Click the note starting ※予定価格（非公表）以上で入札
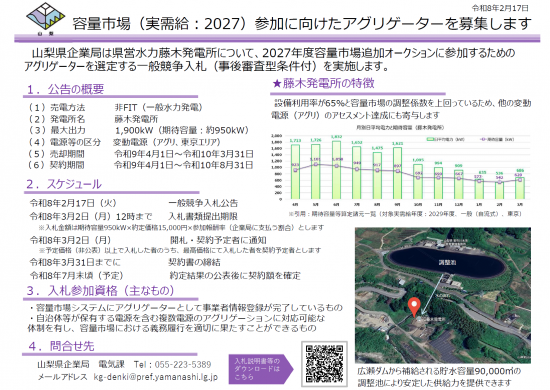The width and height of the screenshot is (550, 390). tap(180, 250)
